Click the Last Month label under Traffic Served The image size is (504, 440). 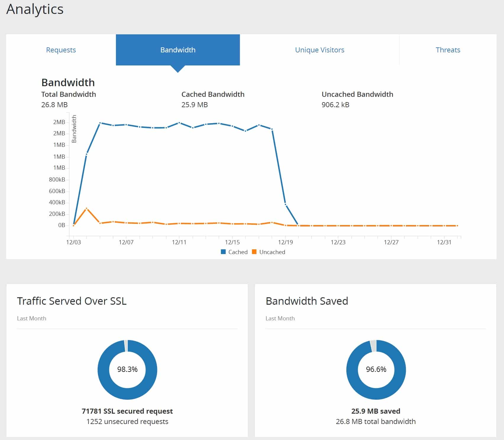[x=31, y=318]
